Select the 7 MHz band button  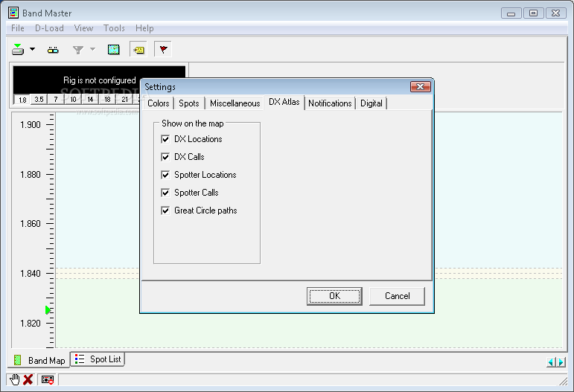coord(56,100)
